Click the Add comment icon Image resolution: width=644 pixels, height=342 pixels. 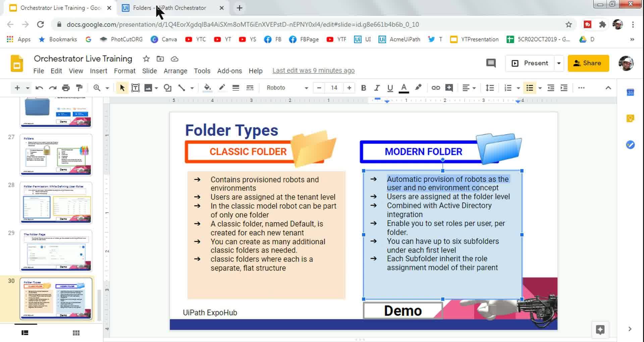click(x=449, y=88)
